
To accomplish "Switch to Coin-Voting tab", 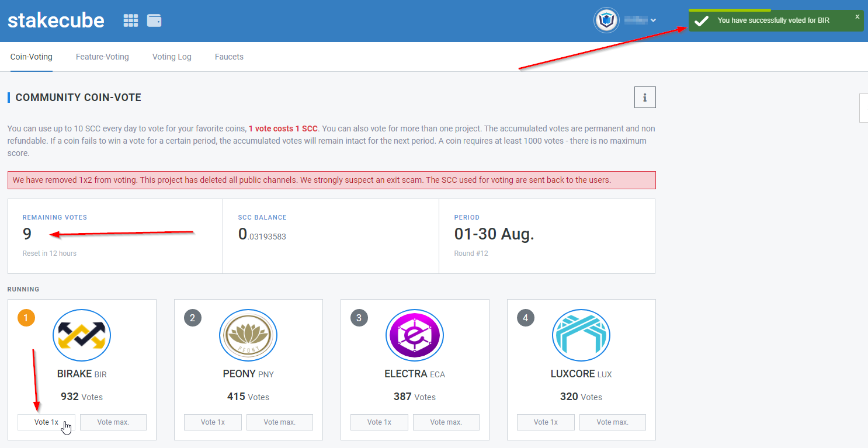I will pos(32,57).
